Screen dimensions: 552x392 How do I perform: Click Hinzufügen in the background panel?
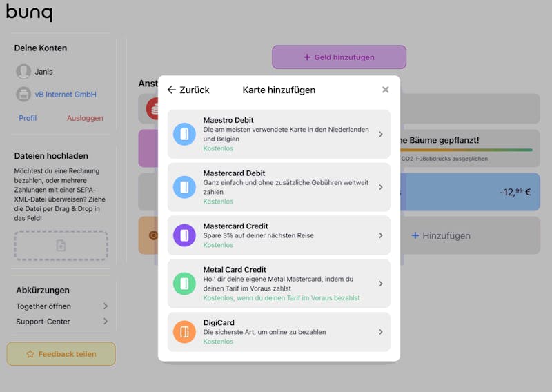(446, 235)
